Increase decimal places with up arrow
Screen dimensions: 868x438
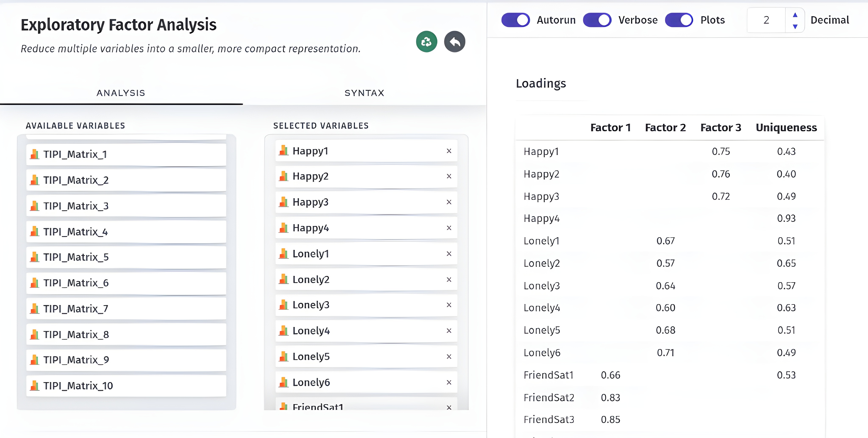click(x=795, y=15)
